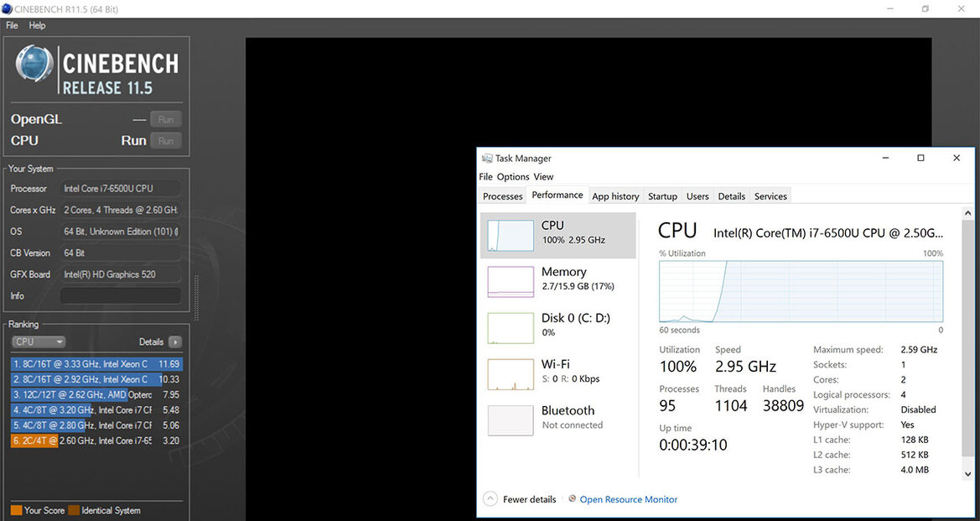The image size is (980, 521).
Task: Open Task Manager Options menu
Action: point(513,177)
